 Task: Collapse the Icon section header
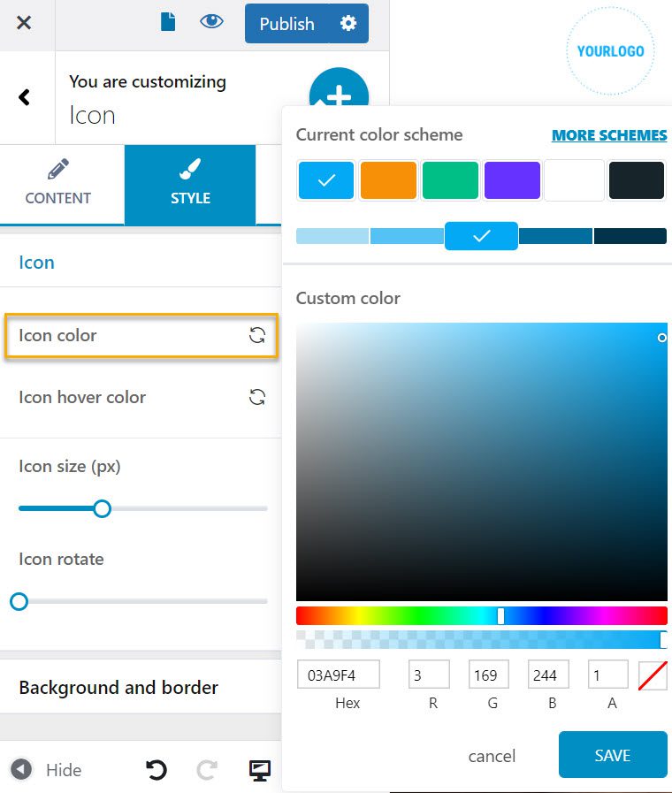pos(36,263)
